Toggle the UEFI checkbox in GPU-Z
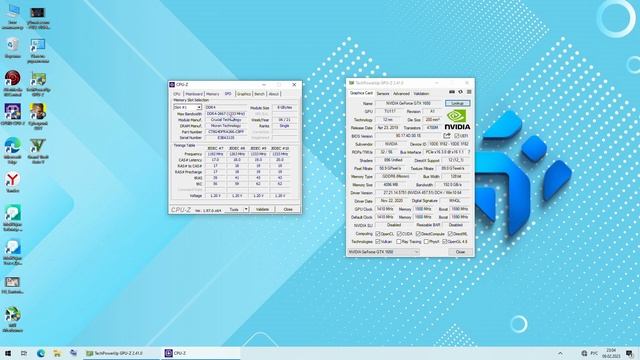640x360 pixels. pyautogui.click(x=457, y=136)
